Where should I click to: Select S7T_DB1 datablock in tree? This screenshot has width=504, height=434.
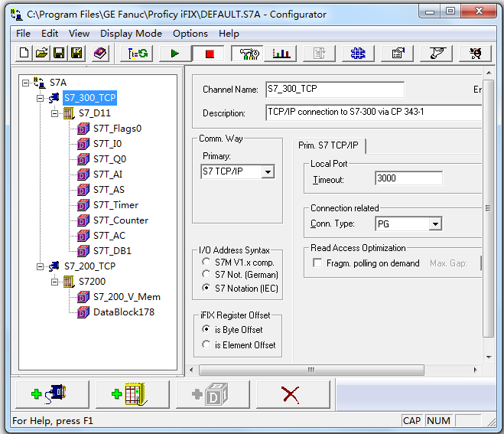(x=112, y=251)
